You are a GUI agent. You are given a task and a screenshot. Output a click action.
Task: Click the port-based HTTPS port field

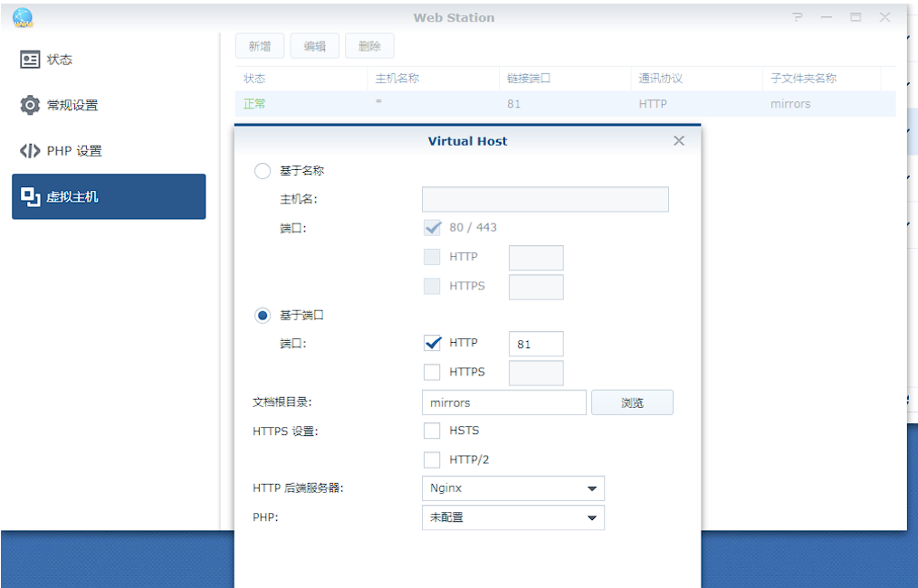pyautogui.click(x=536, y=374)
